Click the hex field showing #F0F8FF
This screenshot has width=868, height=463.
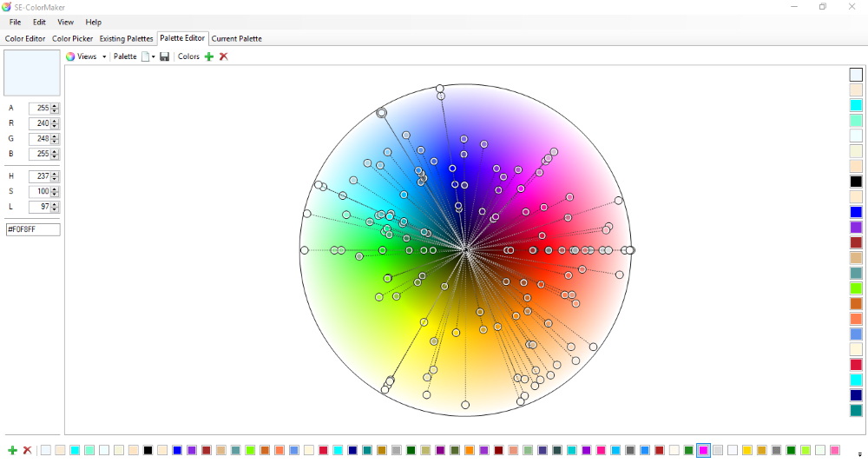(x=33, y=229)
